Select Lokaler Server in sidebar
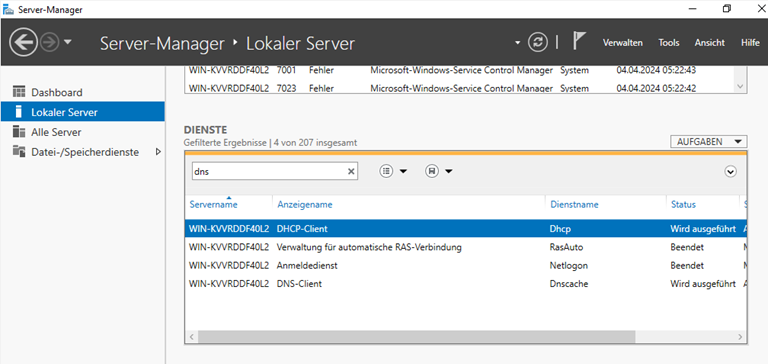The height and width of the screenshot is (364, 768). (x=82, y=112)
